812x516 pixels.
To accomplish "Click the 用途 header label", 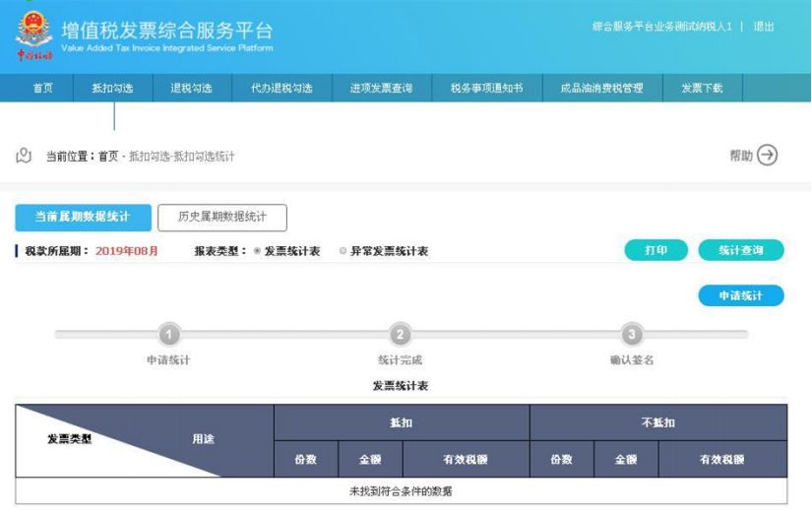I will (x=203, y=439).
